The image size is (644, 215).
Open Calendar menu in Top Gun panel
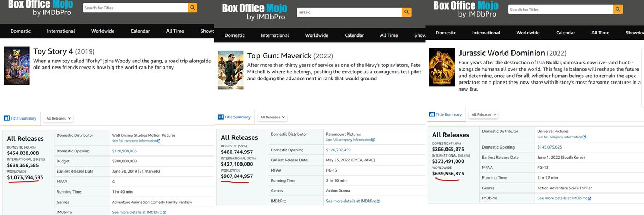tap(354, 35)
